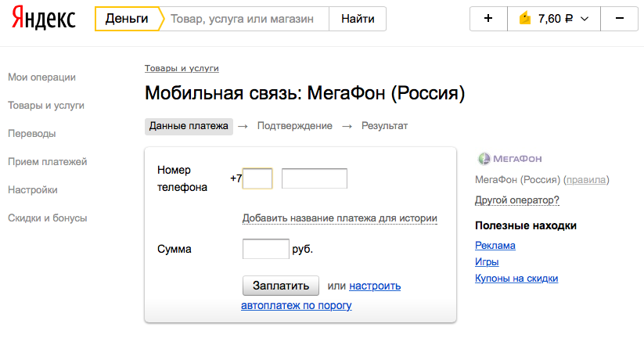The height and width of the screenshot is (349, 644).
Task: Select Прием платежей sidebar item
Action: (47, 161)
